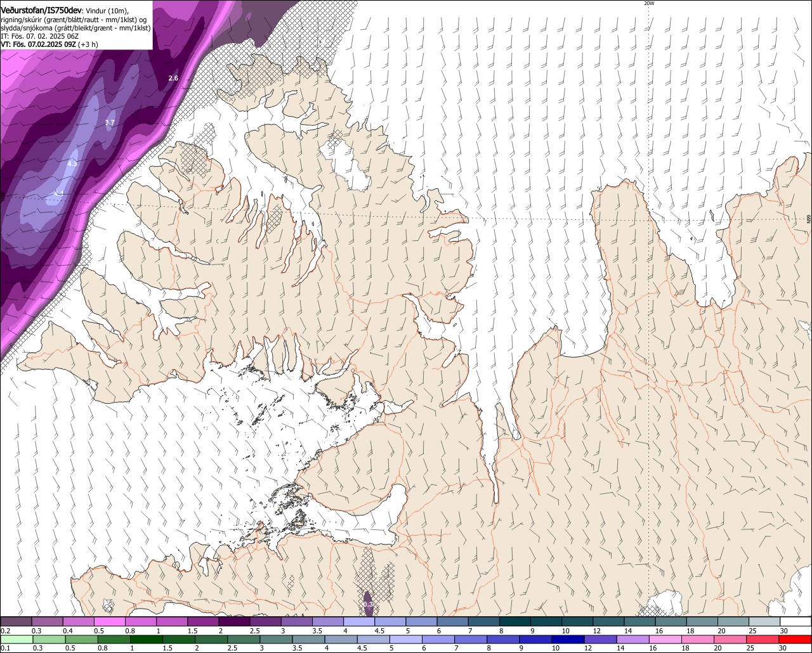
Task: Click the bright magenta swatch above 0.5 in the upper legend row
Action: click(x=109, y=621)
